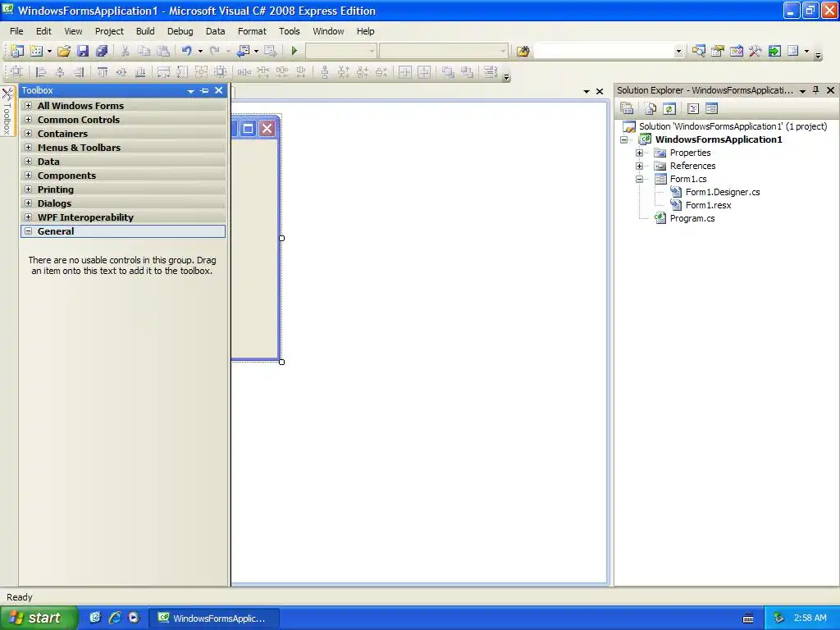The image size is (840, 630).
Task: Open Solution Explorer from the toolbar icon
Action: point(698,51)
